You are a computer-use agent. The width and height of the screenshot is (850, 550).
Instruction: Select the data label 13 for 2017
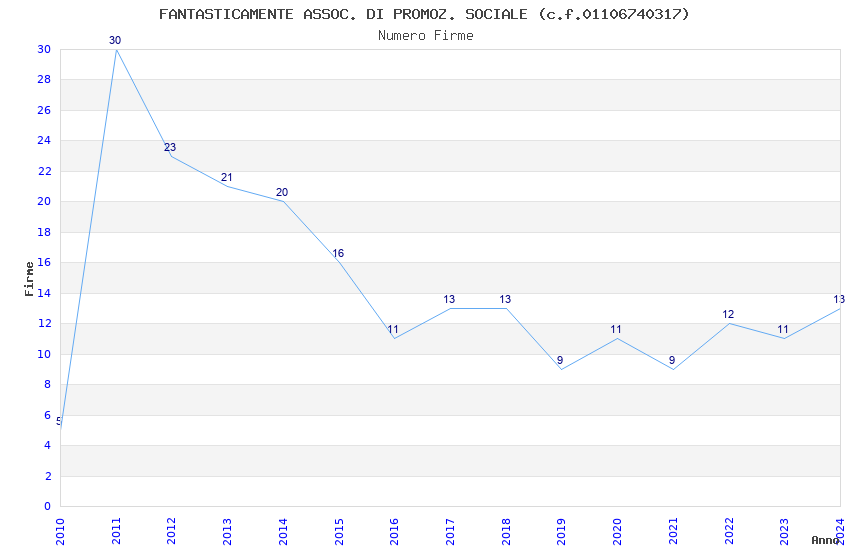point(449,299)
